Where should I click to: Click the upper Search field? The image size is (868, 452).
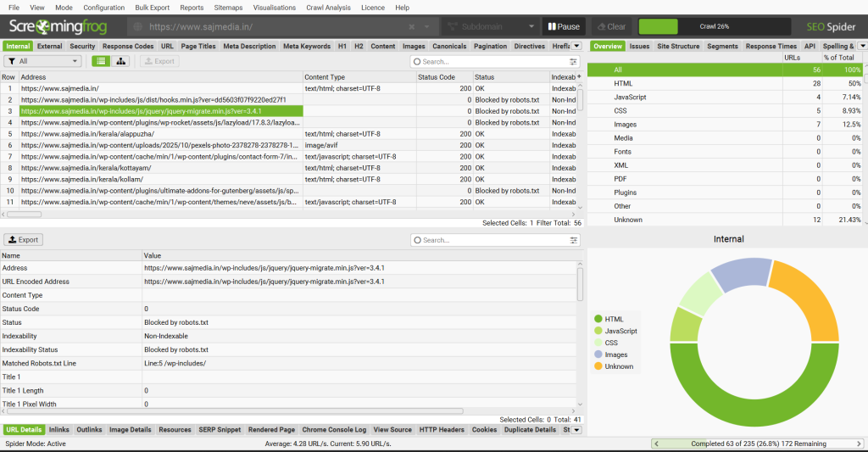tap(489, 62)
